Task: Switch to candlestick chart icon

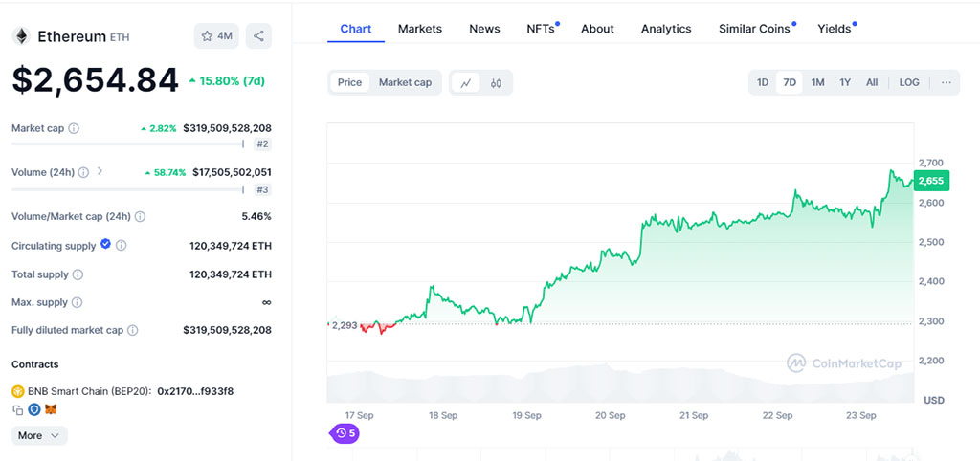Action: point(497,82)
